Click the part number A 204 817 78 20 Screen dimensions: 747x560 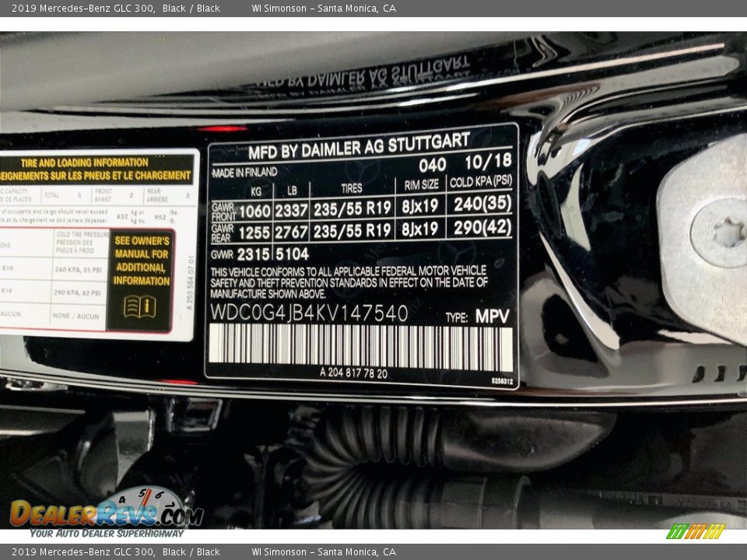click(353, 373)
